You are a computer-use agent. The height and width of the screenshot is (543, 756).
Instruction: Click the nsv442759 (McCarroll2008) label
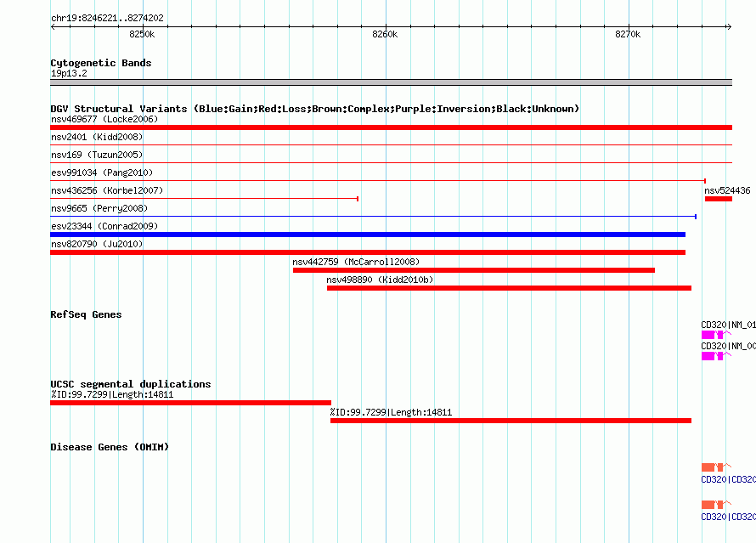click(356, 262)
